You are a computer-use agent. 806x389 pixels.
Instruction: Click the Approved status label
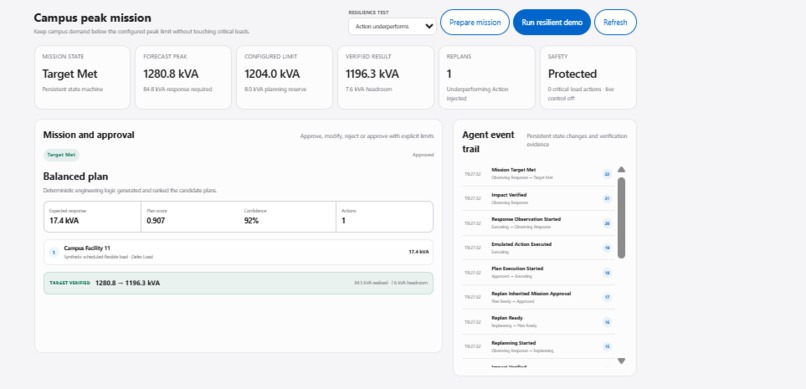coord(423,155)
